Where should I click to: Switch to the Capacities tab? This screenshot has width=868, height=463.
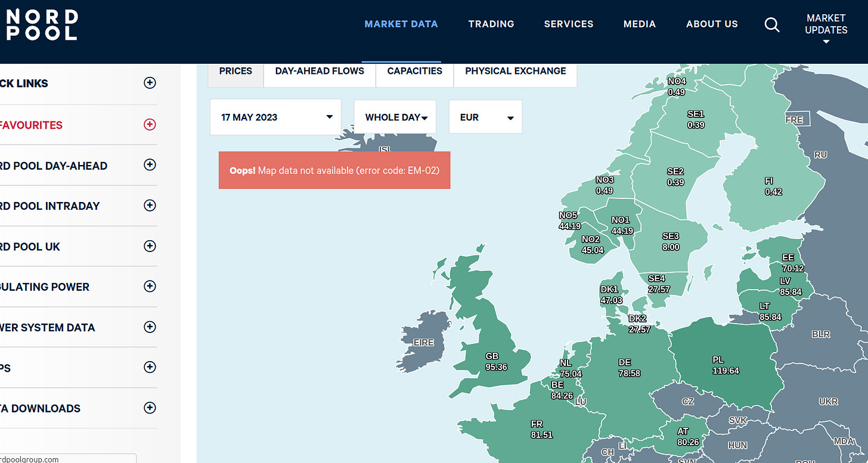point(415,71)
